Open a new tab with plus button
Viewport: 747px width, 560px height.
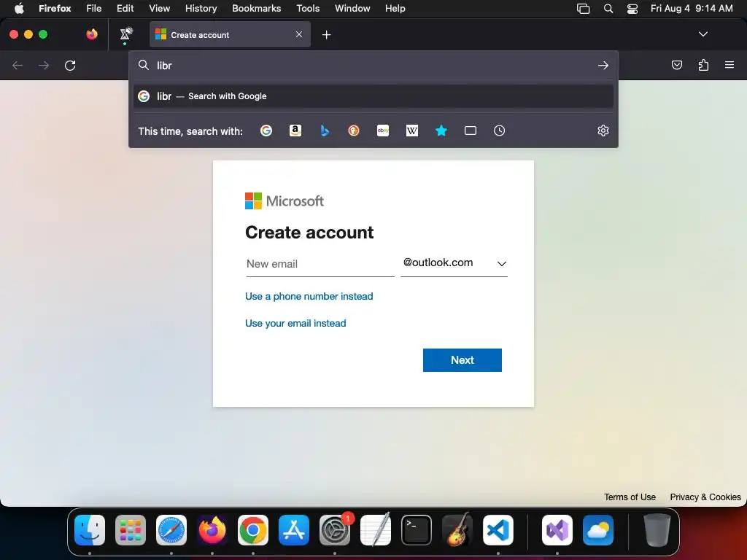click(326, 35)
